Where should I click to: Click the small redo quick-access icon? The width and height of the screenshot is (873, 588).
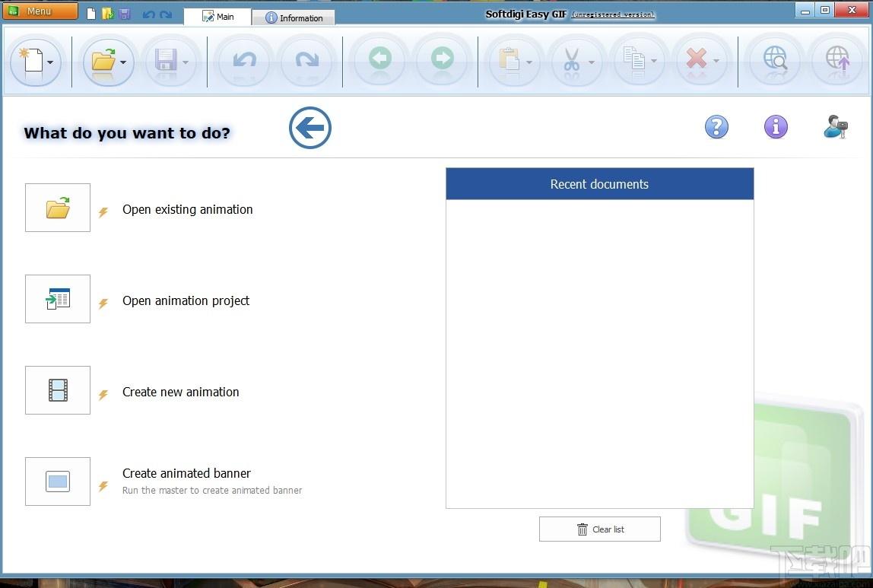click(x=166, y=14)
